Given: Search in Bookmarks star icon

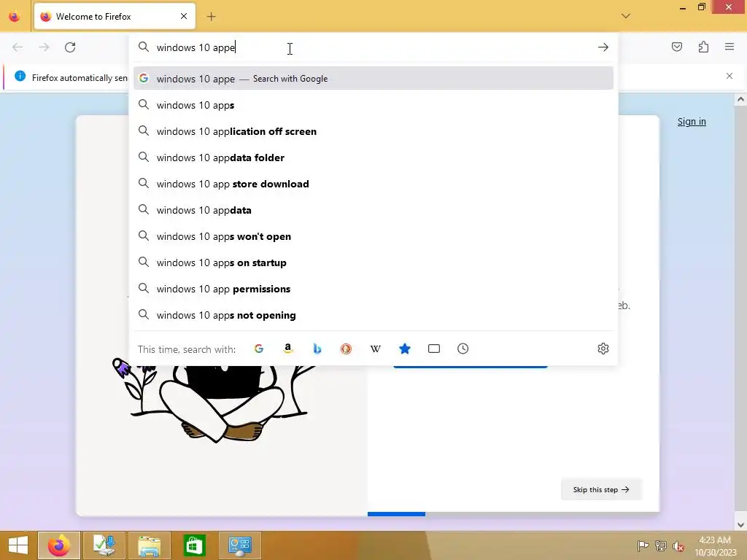Looking at the screenshot, I should point(404,349).
